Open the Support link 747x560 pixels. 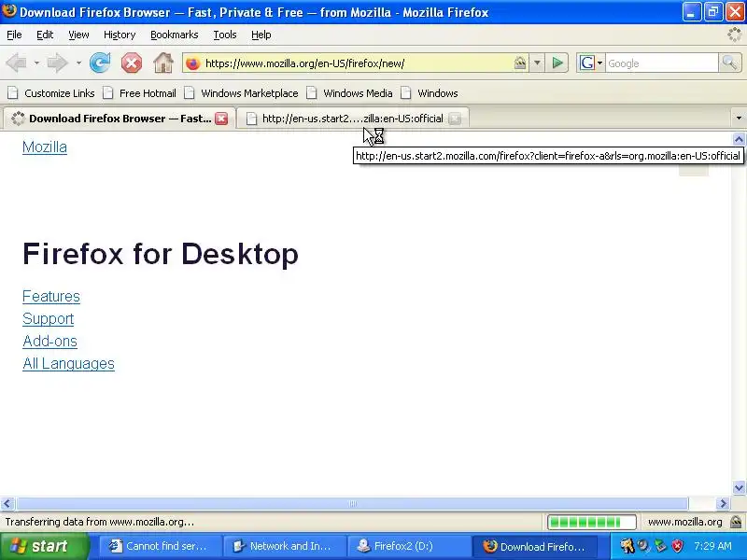(x=49, y=318)
